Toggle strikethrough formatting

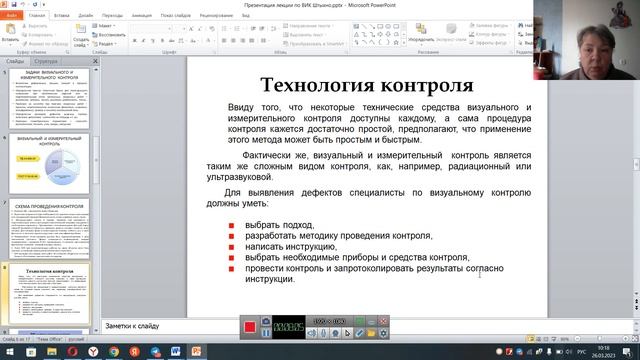171,41
